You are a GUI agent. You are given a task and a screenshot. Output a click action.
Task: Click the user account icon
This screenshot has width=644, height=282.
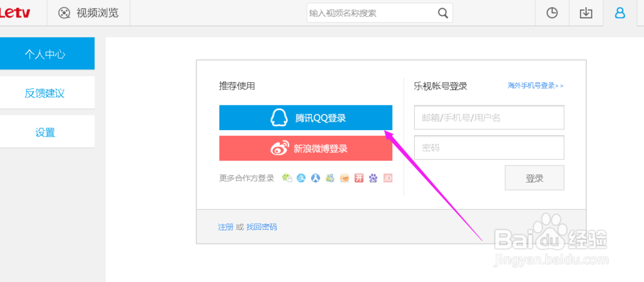pyautogui.click(x=620, y=13)
